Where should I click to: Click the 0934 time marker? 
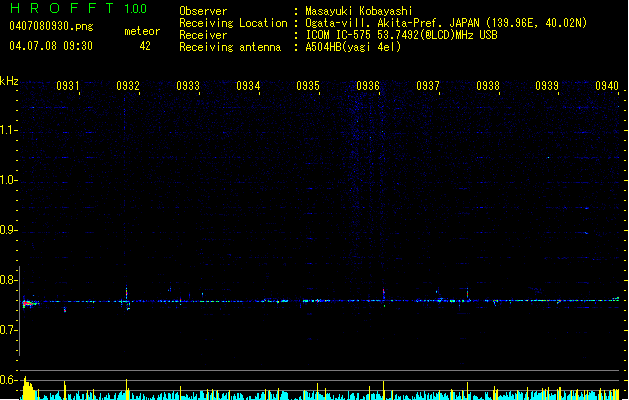click(248, 86)
